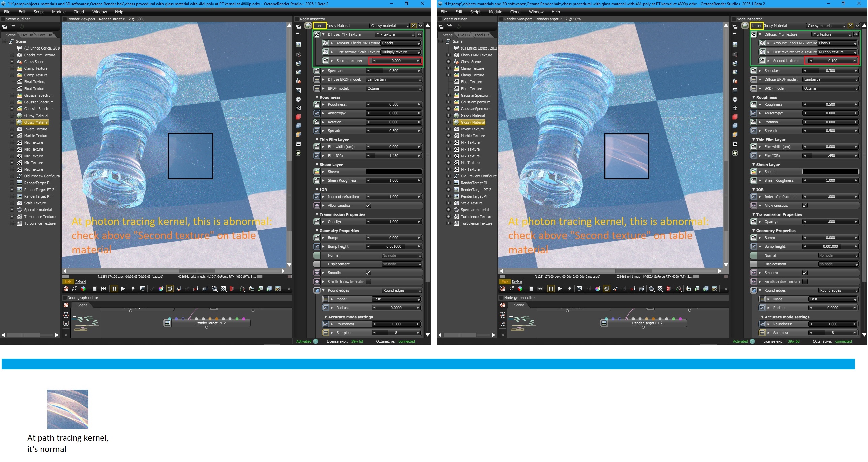This screenshot has width=868, height=462.
Task: Select RenderTarget DL in left scene outliner
Action: click(38, 183)
